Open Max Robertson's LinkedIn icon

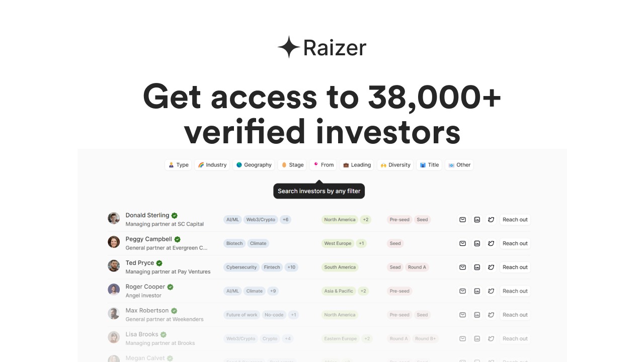(477, 315)
